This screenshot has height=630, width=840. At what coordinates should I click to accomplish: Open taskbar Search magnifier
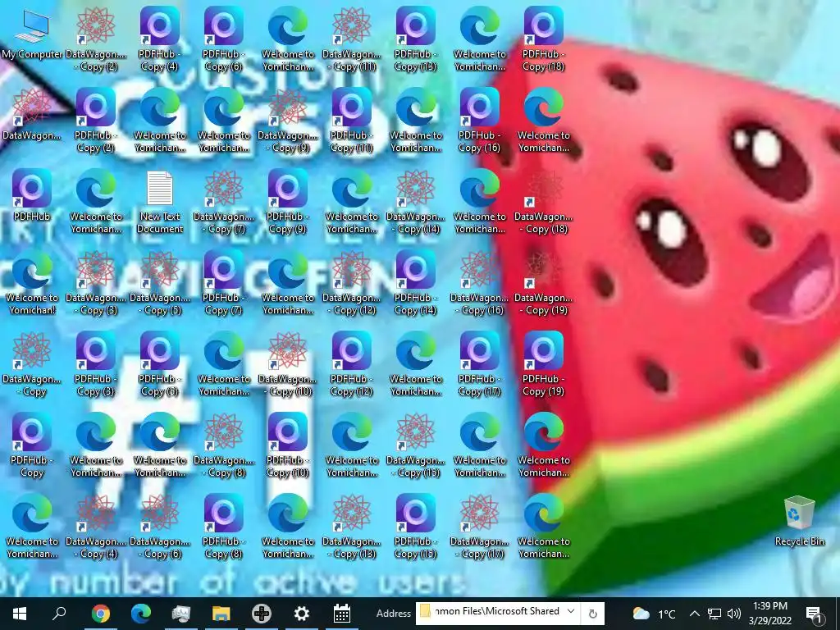coord(59,614)
